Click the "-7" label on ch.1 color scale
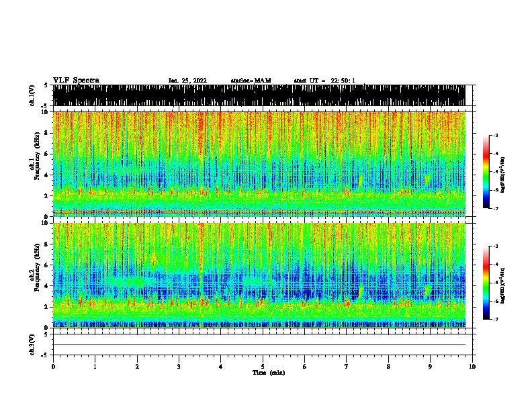532x411 pixels. pyautogui.click(x=496, y=208)
